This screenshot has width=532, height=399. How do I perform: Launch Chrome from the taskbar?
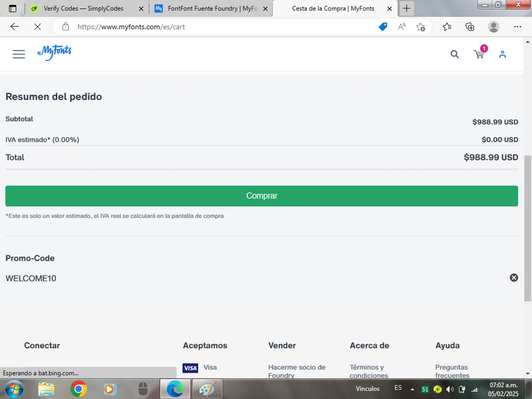click(x=78, y=389)
